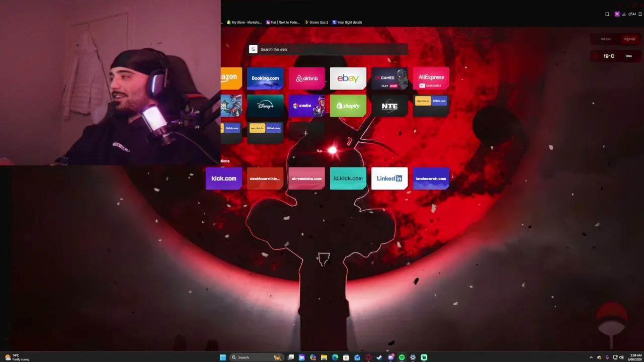Open the browser easy setup menu icon
The image size is (644, 362).
tap(640, 14)
